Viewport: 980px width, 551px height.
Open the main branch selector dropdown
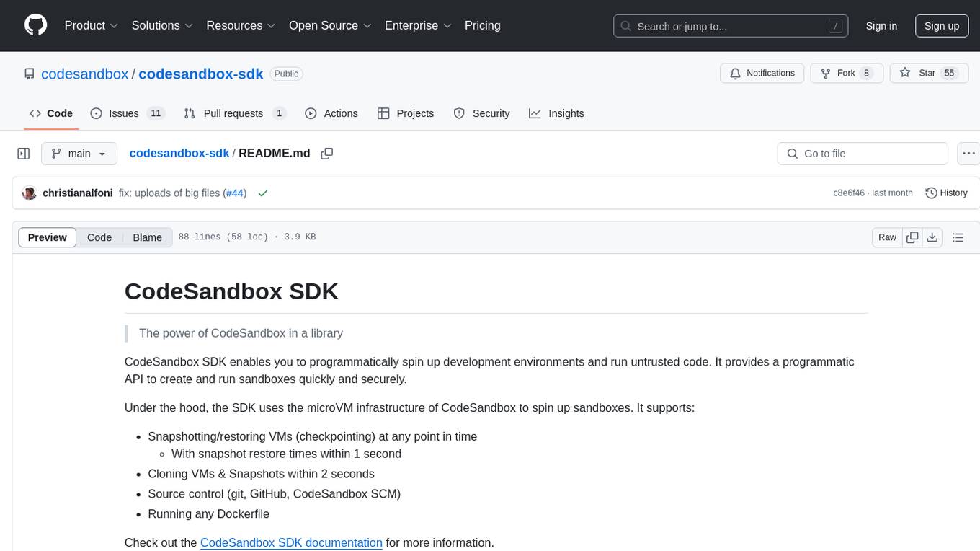[79, 154]
